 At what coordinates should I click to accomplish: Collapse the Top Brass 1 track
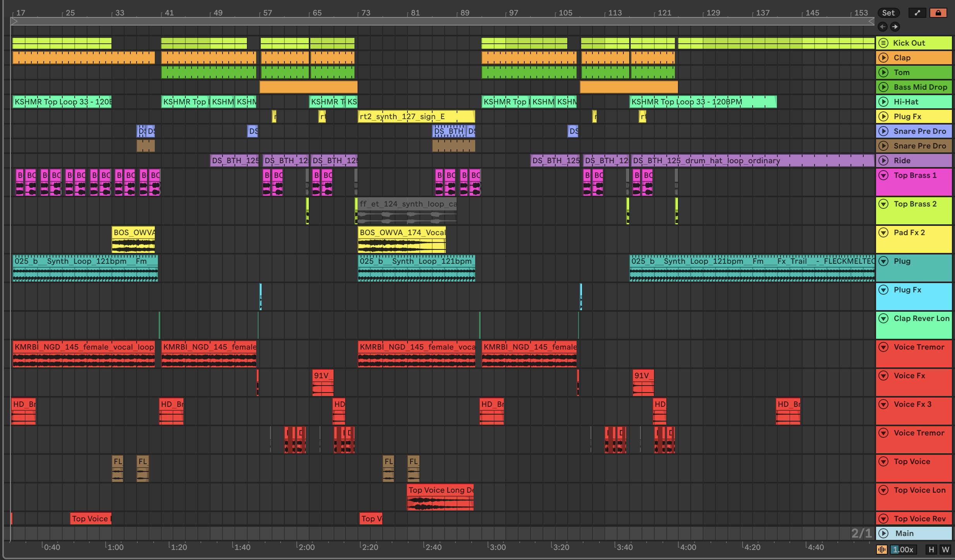tap(883, 175)
